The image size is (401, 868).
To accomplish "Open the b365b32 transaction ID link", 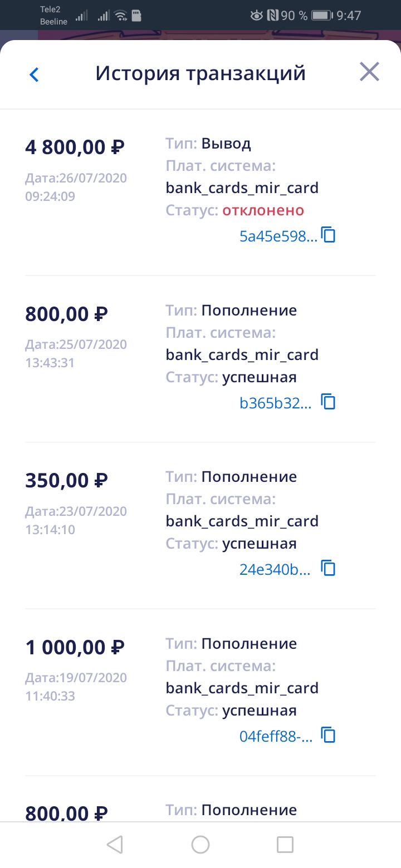I will click(276, 402).
